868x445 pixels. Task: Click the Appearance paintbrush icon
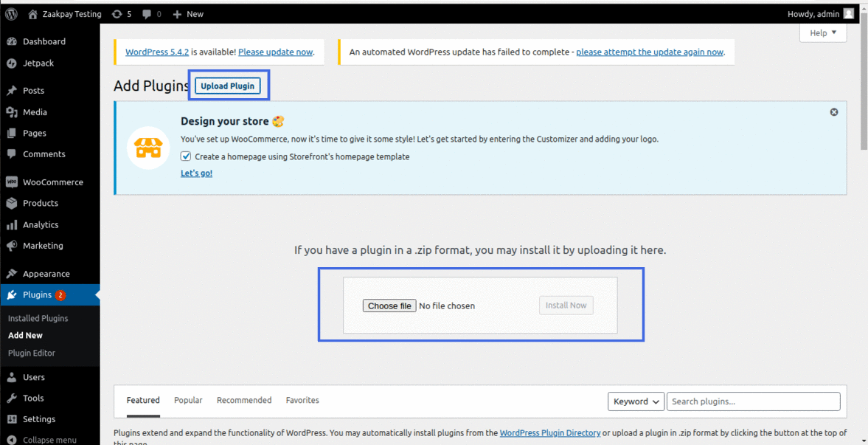pyautogui.click(x=12, y=274)
